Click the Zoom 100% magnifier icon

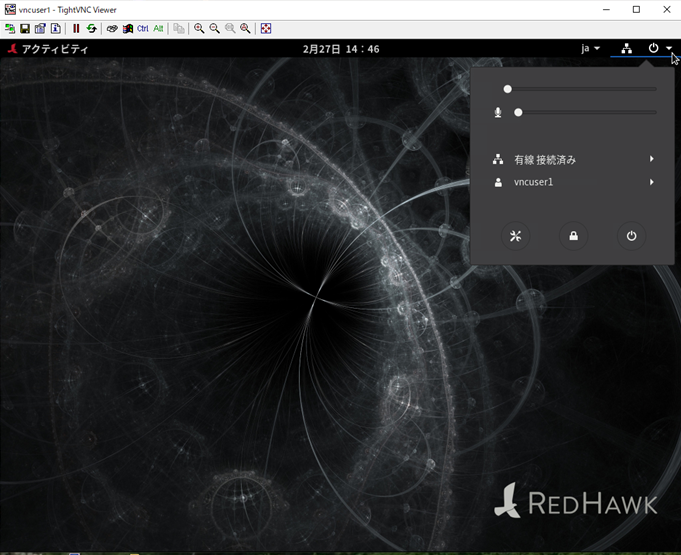230,29
